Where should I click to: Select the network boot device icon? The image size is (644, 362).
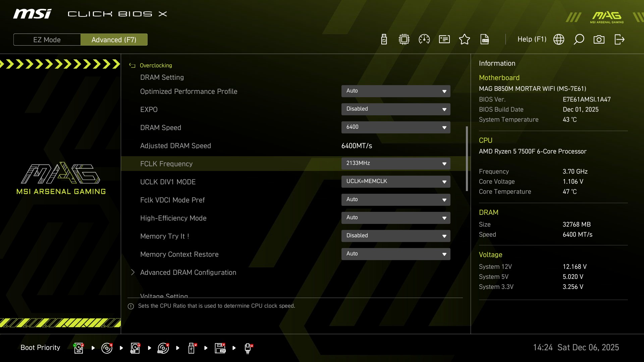click(248, 348)
